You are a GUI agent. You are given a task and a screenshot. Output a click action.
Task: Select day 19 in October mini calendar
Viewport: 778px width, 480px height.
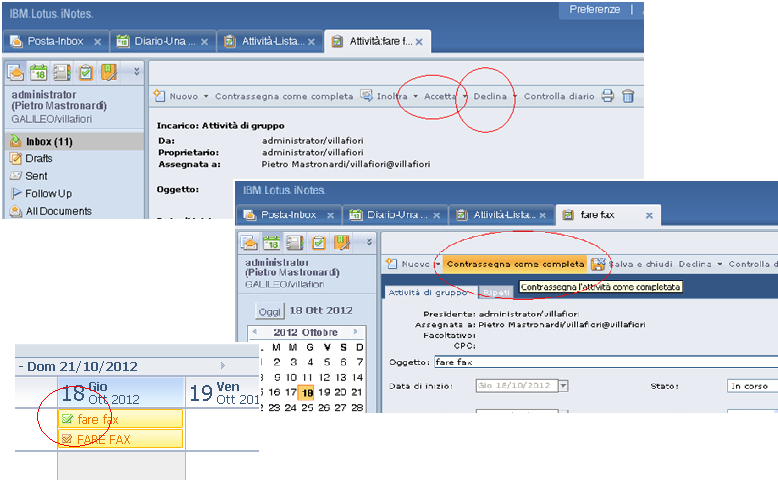324,392
